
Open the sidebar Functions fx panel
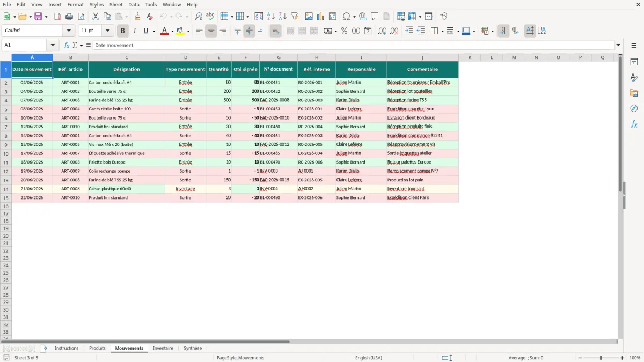[634, 124]
